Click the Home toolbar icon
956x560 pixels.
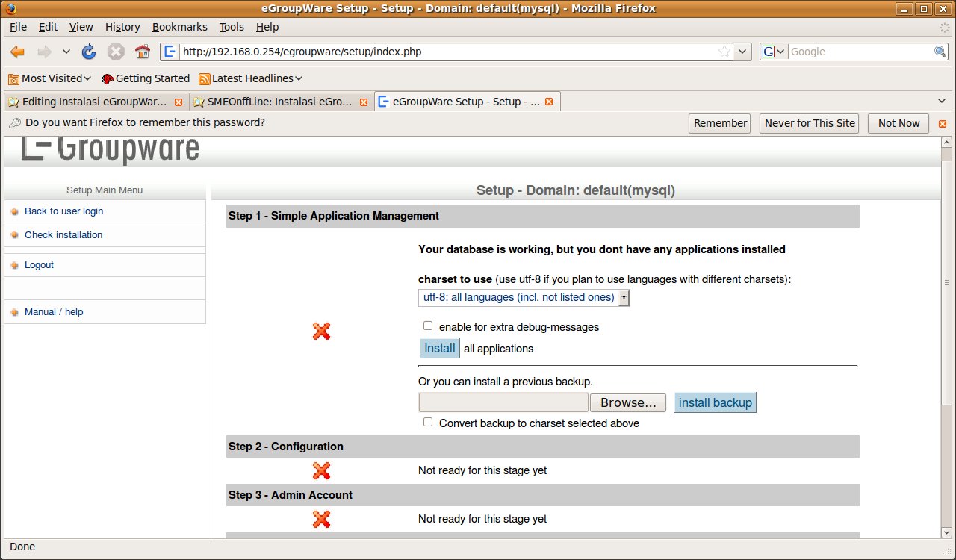(142, 52)
